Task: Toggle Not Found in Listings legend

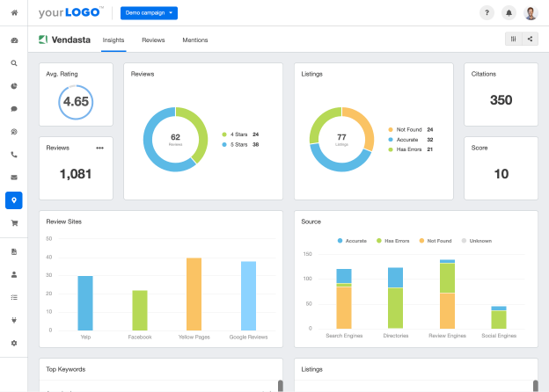Action: pyautogui.click(x=410, y=129)
